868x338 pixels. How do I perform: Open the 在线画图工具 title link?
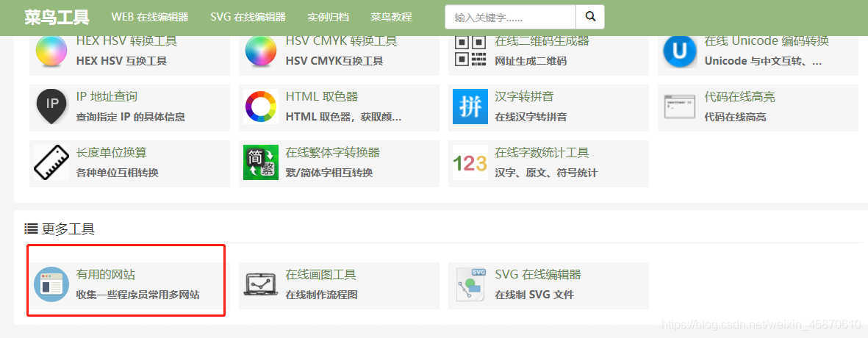320,274
